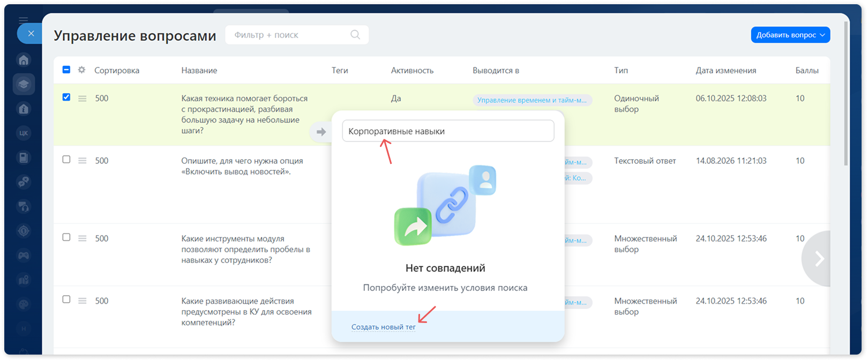The height and width of the screenshot is (361, 868).
Task: Click the home icon in left sidebar
Action: [x=24, y=60]
